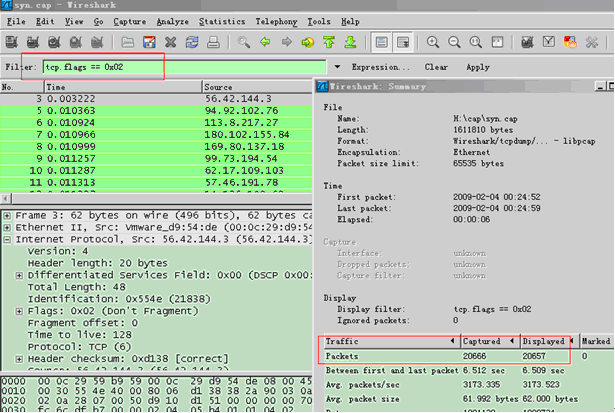Open the Capture menu
This screenshot has height=413, width=615.
[x=129, y=22]
